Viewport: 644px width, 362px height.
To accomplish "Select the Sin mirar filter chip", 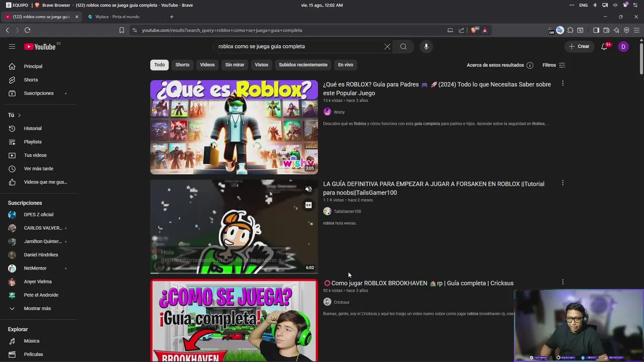I will (234, 65).
